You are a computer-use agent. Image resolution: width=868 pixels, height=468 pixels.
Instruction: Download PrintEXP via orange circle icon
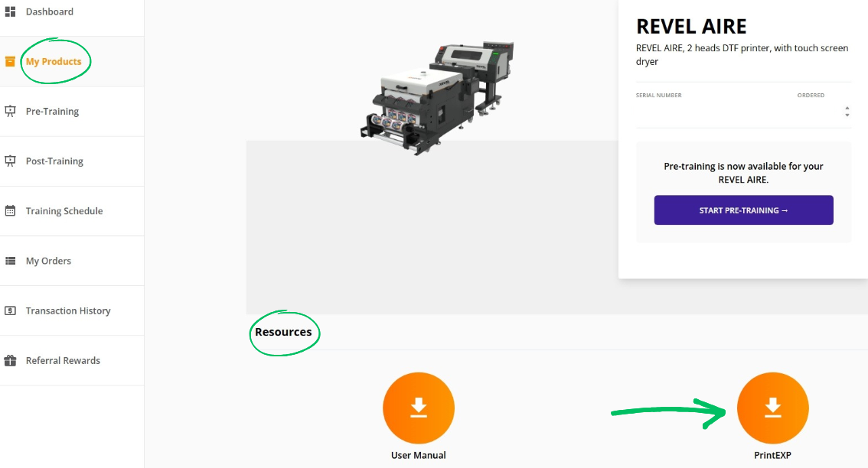[773, 408]
